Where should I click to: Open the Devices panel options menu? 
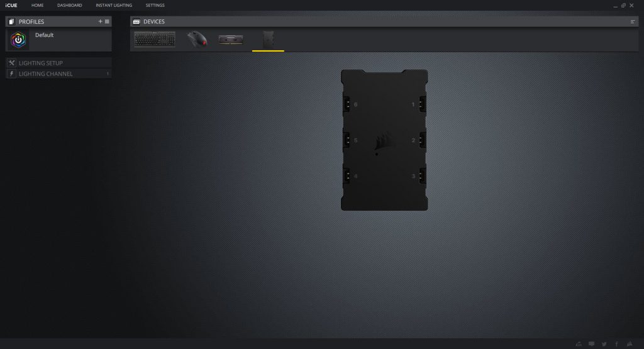pos(633,21)
